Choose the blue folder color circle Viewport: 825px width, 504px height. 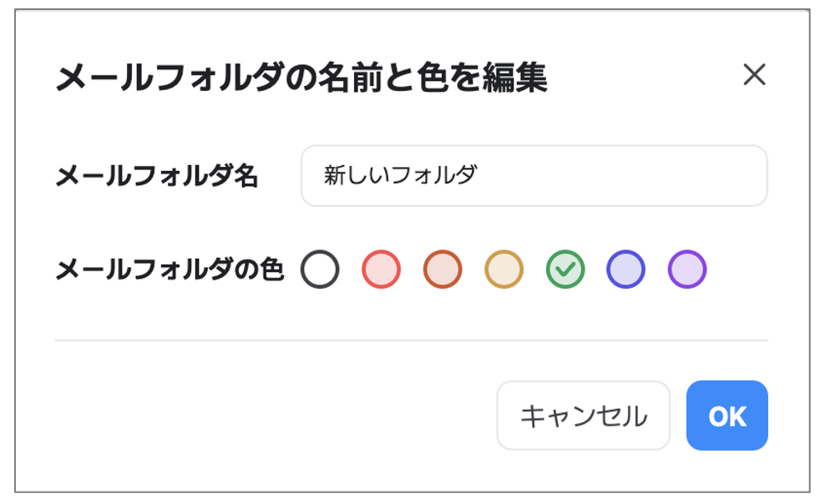pos(626,270)
